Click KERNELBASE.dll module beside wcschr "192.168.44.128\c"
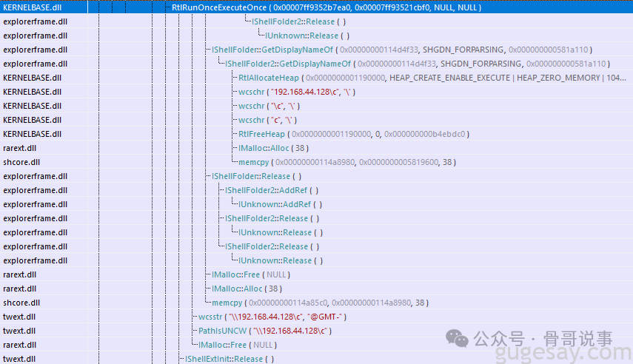The image size is (633, 364). [x=33, y=92]
